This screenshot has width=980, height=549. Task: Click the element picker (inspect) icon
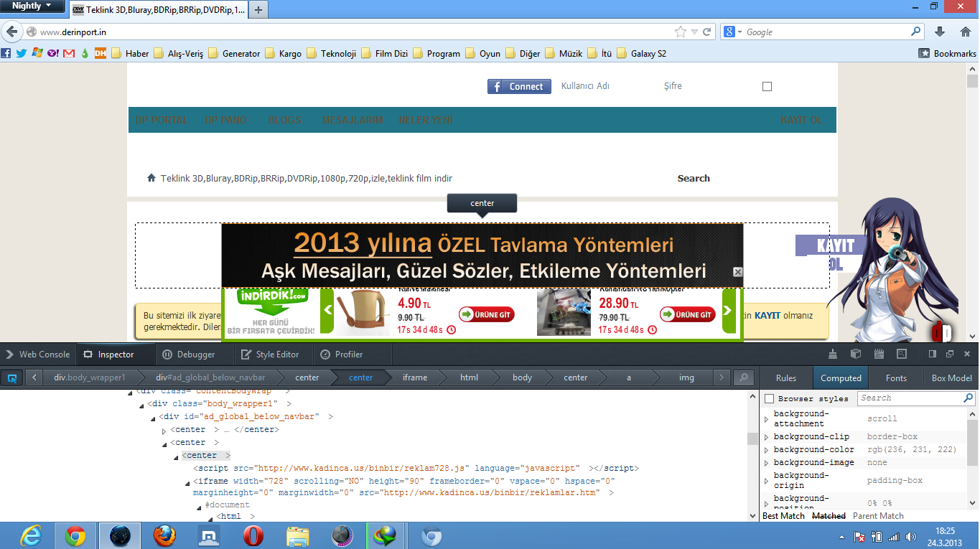12,377
